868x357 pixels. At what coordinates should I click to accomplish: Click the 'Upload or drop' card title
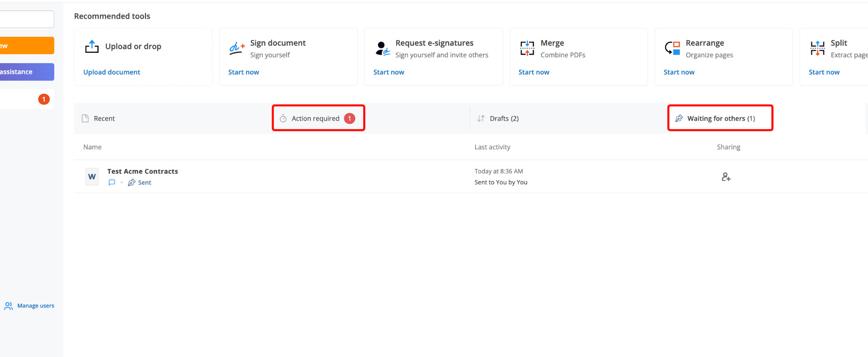pos(133,47)
